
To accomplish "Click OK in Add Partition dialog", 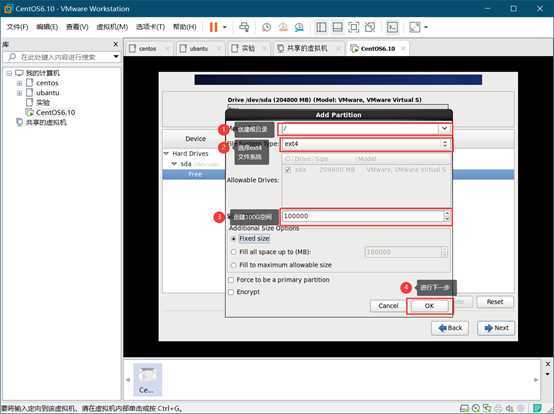I will pos(429,306).
